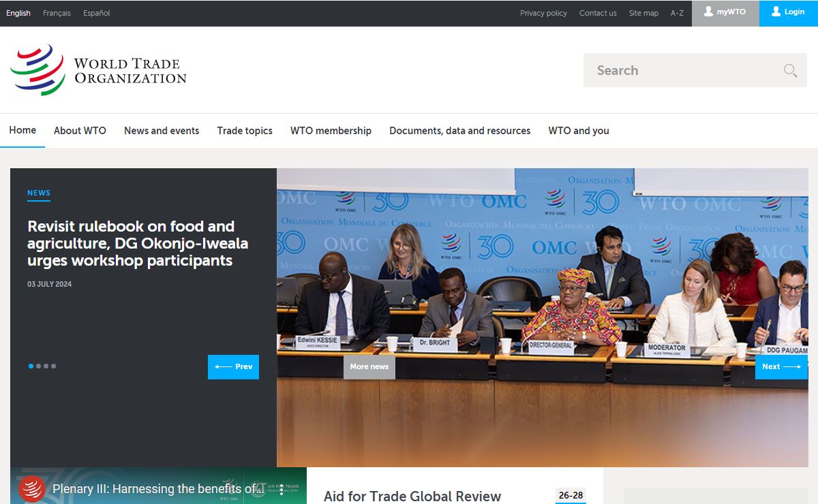818x504 pixels.
Task: Open the video options three-dot menu
Action: click(x=280, y=488)
